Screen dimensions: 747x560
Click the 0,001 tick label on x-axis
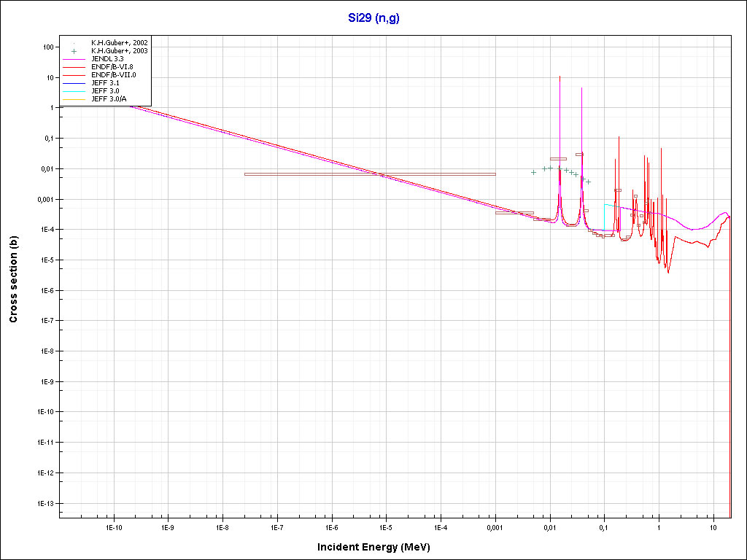(x=495, y=527)
